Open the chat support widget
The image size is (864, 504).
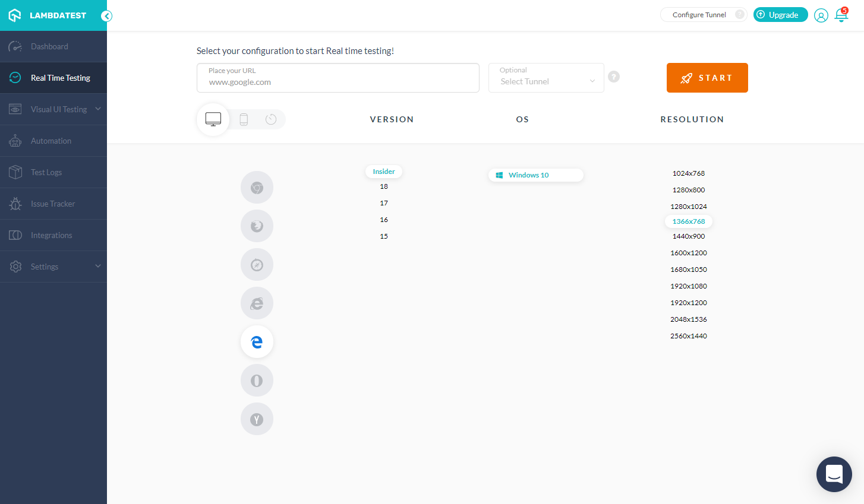tap(834, 474)
